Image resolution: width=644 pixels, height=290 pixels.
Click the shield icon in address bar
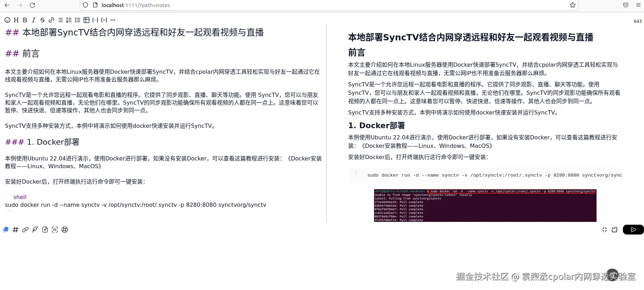tap(85, 5)
